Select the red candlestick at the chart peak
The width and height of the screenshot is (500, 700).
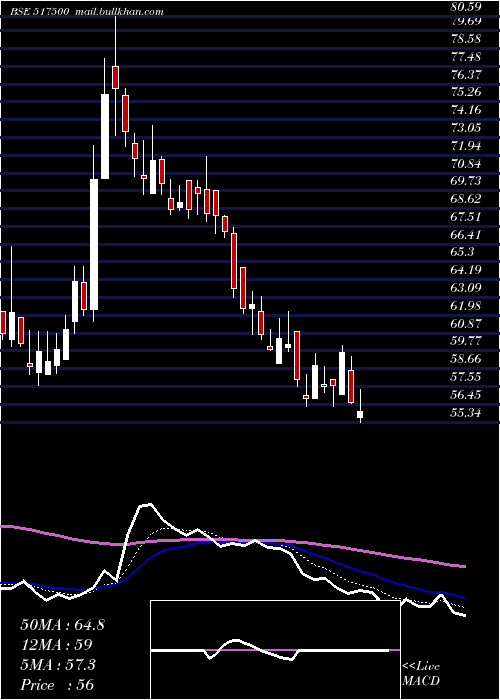(116, 77)
